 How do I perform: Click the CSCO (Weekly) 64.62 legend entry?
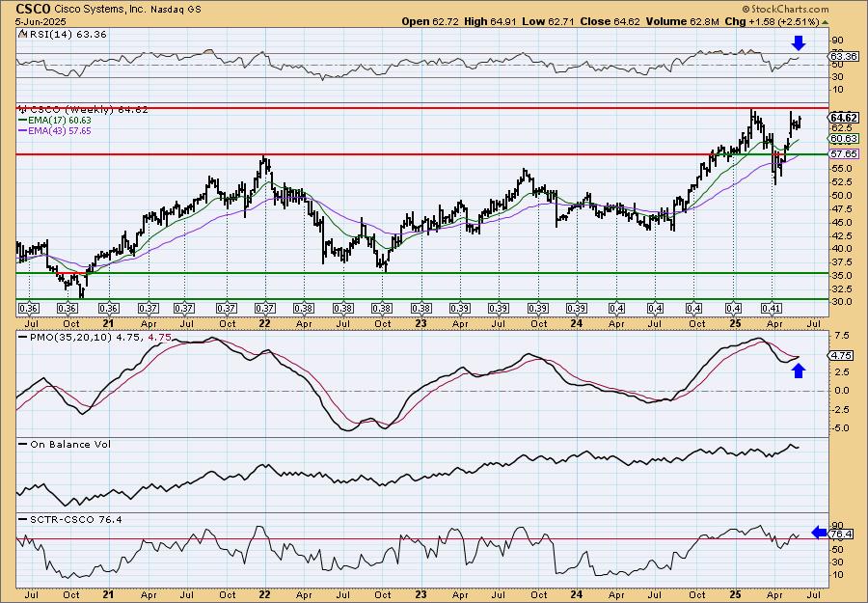(89, 110)
